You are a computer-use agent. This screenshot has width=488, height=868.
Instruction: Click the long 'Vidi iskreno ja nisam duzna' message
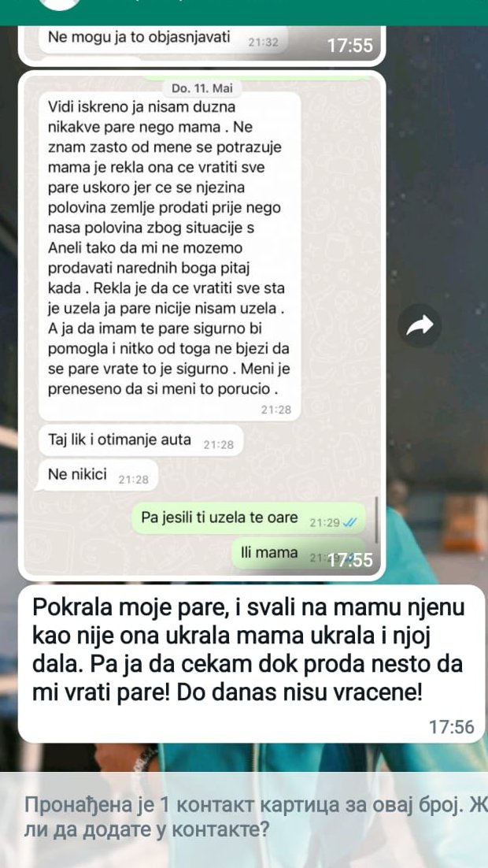170,256
